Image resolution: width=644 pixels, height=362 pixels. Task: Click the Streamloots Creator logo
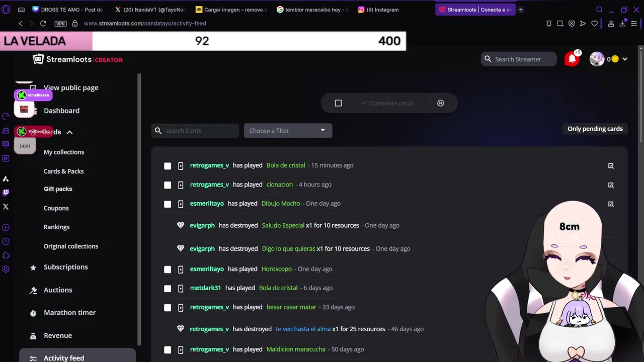point(77,59)
